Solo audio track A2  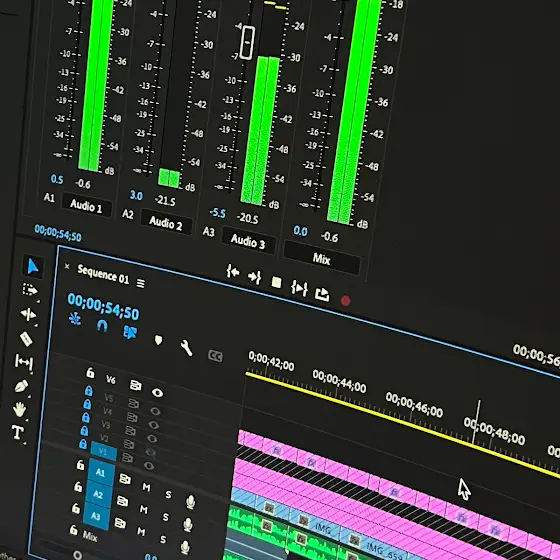(x=166, y=516)
